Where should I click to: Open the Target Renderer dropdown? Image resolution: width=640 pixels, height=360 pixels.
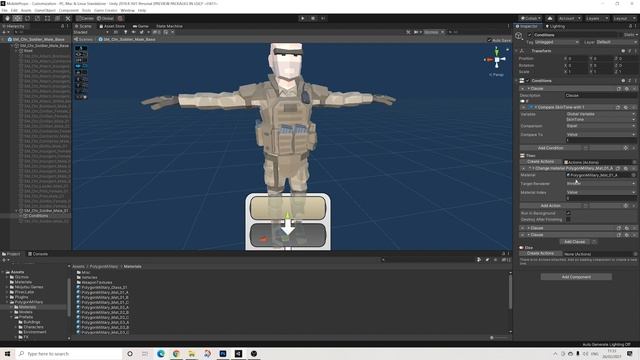pyautogui.click(x=600, y=184)
